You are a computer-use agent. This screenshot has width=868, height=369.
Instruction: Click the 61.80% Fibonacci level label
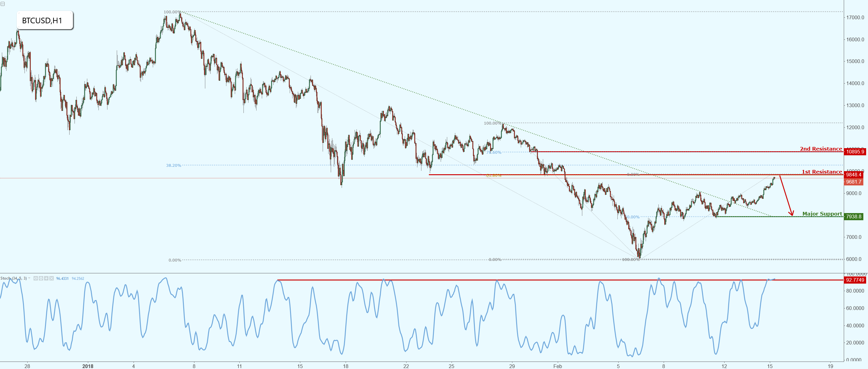[494, 175]
